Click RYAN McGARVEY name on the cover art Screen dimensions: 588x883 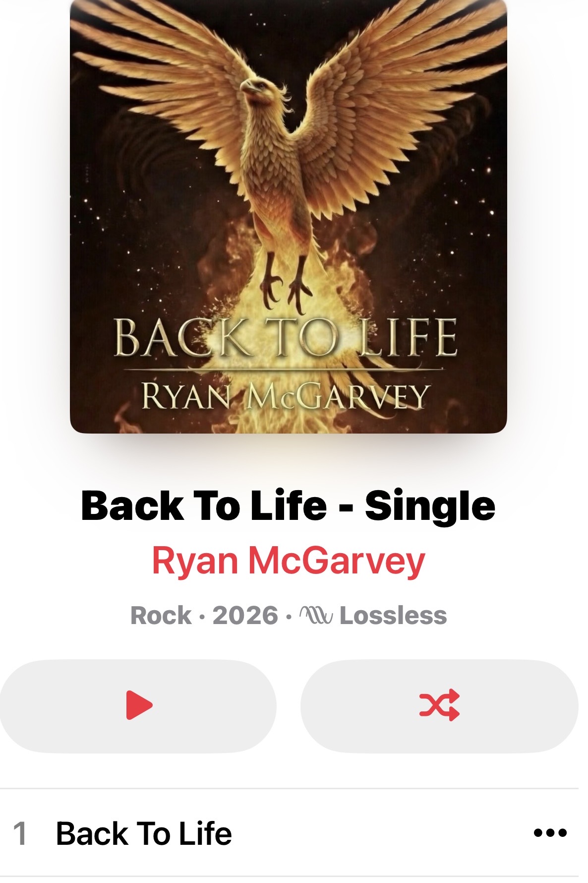(x=285, y=396)
